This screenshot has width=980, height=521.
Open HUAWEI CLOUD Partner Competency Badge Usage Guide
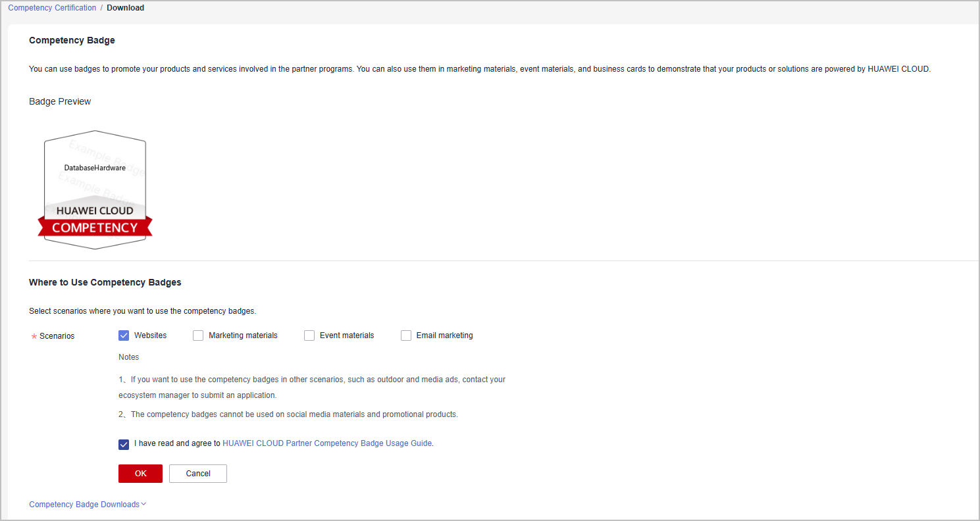tap(327, 443)
